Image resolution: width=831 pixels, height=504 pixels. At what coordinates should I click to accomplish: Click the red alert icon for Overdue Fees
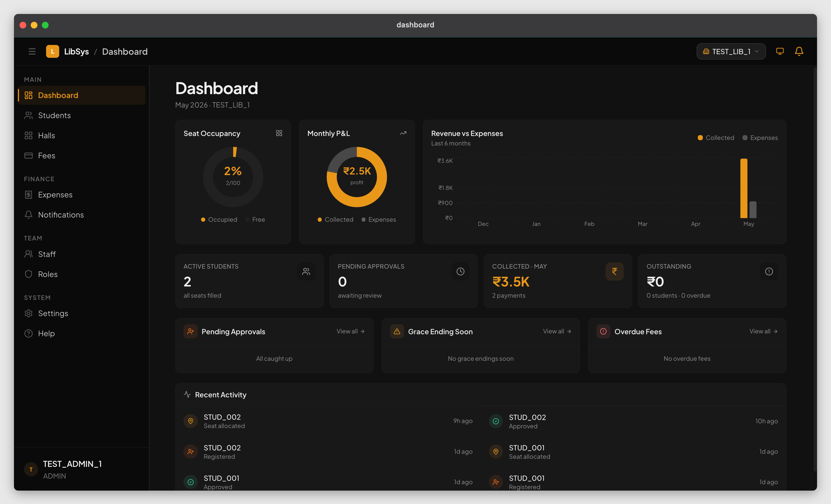[603, 331]
